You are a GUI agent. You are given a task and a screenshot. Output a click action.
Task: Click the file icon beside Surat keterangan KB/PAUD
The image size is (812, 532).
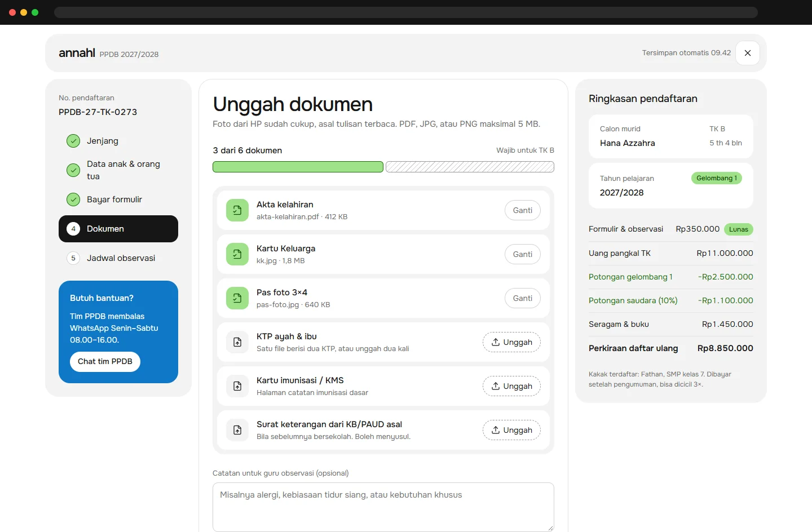(x=237, y=430)
